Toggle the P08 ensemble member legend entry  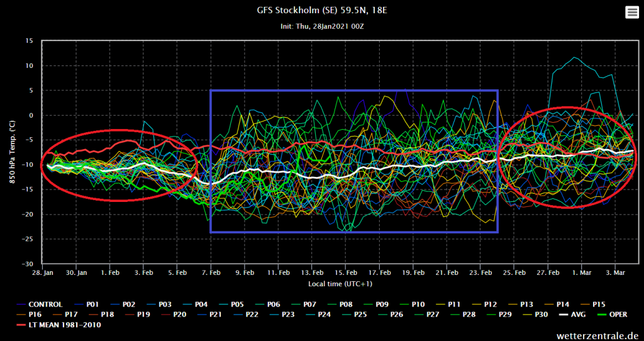point(340,305)
